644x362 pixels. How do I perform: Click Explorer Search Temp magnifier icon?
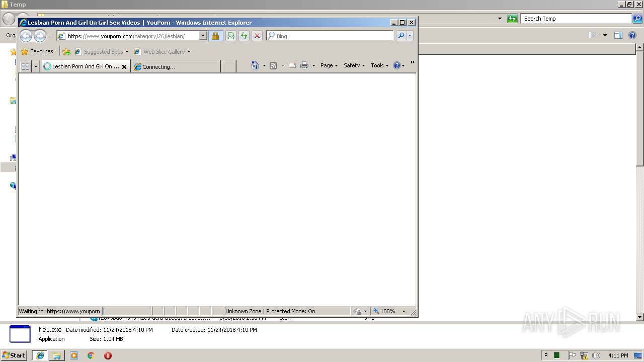click(637, 19)
